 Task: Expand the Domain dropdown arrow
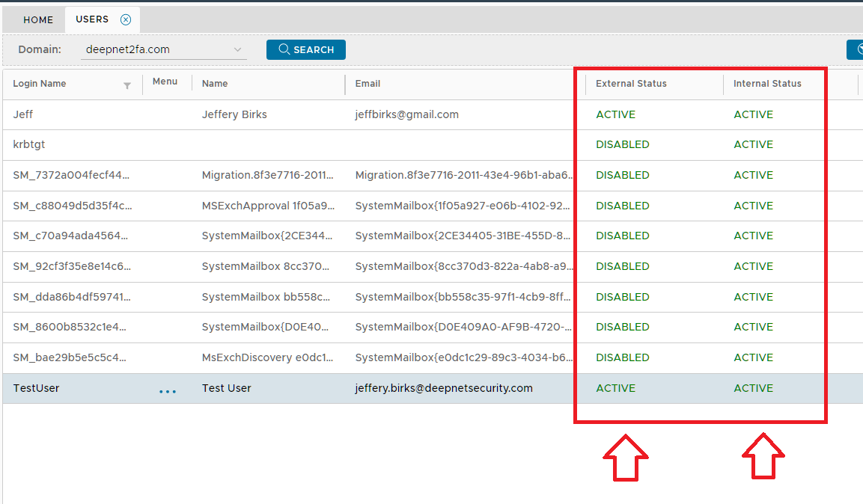click(239, 50)
